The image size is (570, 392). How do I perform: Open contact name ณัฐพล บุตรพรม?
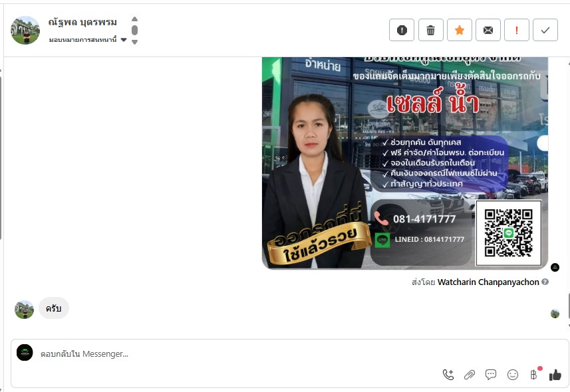82,23
